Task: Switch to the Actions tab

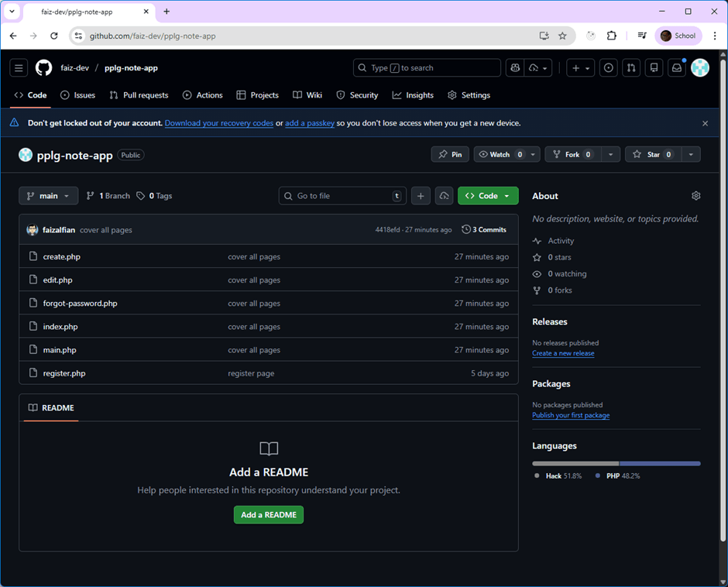Action: pyautogui.click(x=202, y=95)
